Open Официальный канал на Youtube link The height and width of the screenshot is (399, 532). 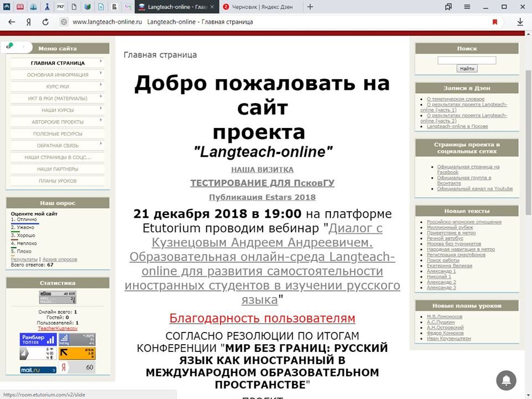click(x=475, y=188)
